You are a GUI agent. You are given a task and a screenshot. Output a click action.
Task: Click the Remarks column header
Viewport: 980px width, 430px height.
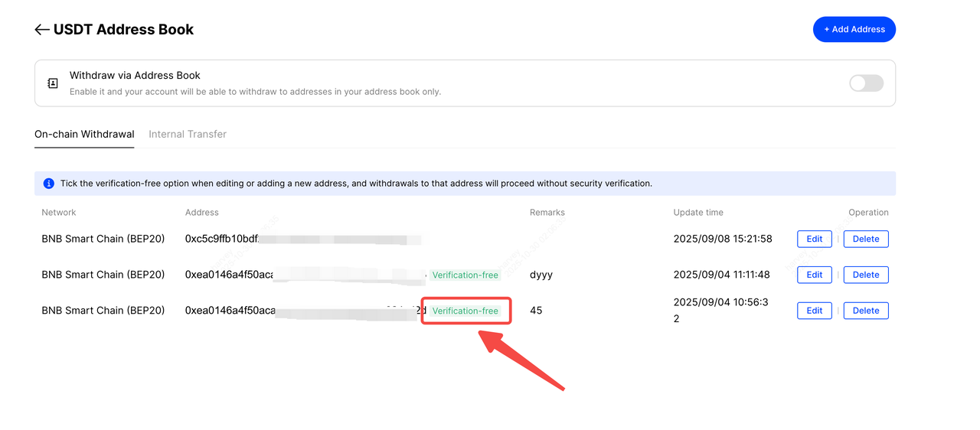(547, 213)
